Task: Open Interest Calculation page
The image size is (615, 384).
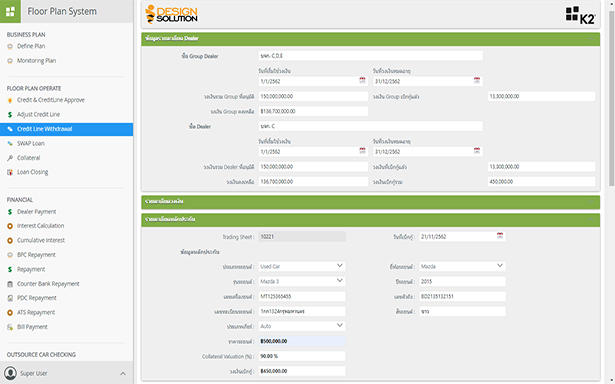Action: pyautogui.click(x=40, y=226)
